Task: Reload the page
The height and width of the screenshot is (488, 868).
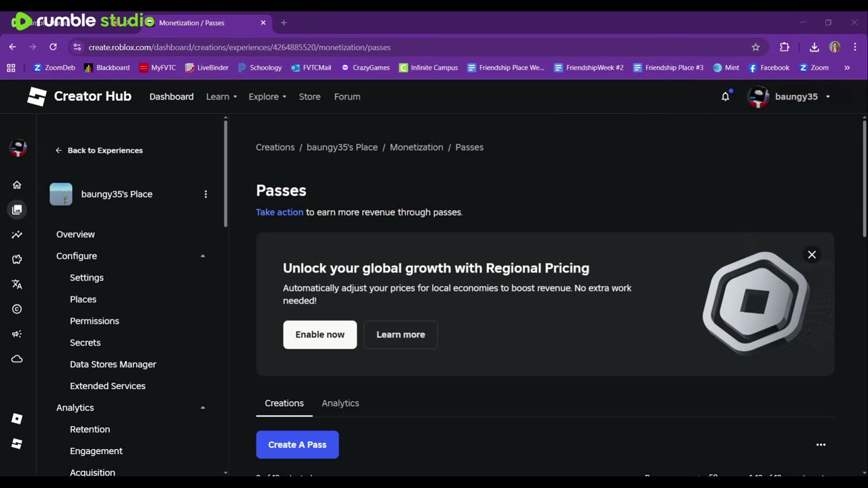Action: click(53, 47)
